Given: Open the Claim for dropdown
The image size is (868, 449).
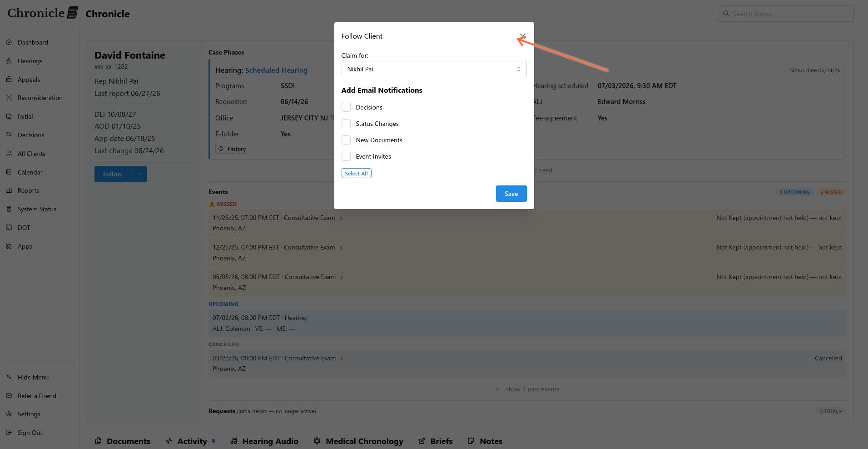Looking at the screenshot, I should (434, 69).
